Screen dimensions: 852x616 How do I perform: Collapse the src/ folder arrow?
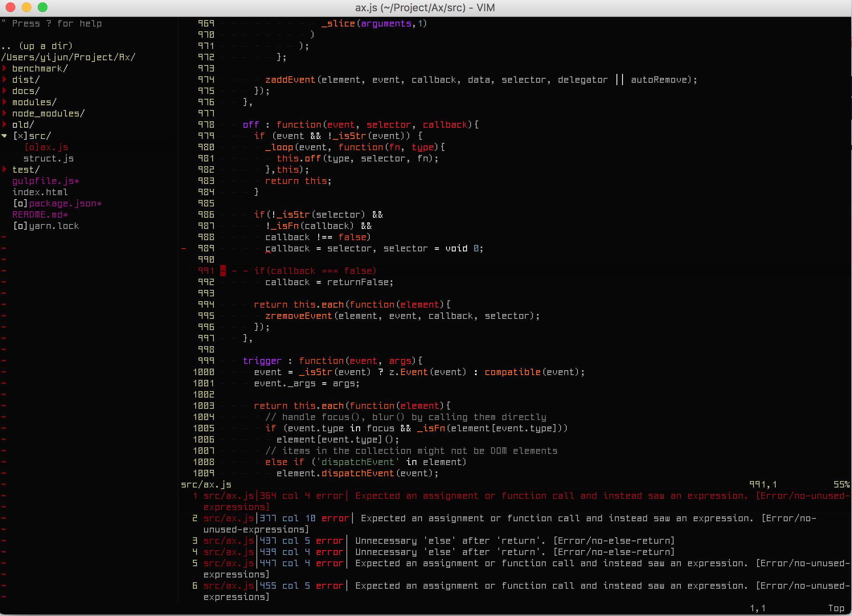[4, 136]
